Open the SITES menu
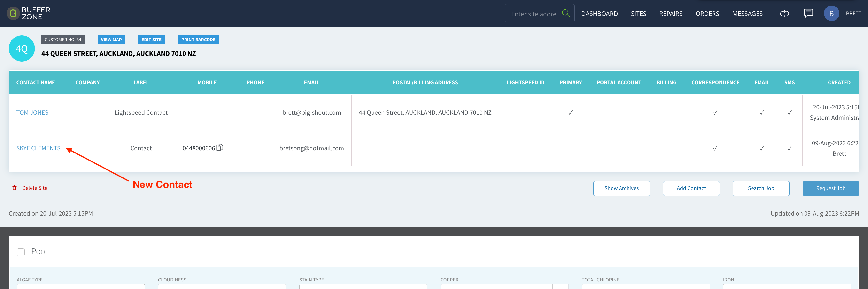Screen dimensions: 868x289 [x=639, y=14]
